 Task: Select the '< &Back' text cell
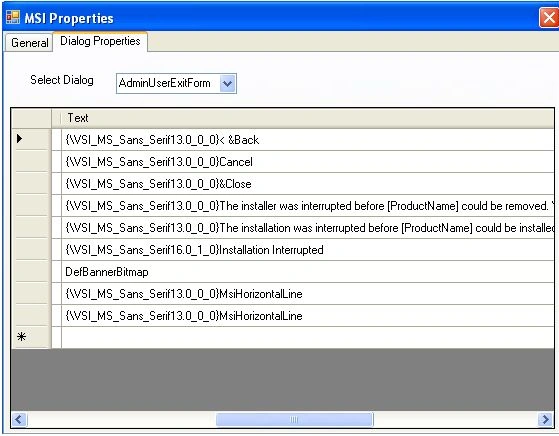(307, 140)
